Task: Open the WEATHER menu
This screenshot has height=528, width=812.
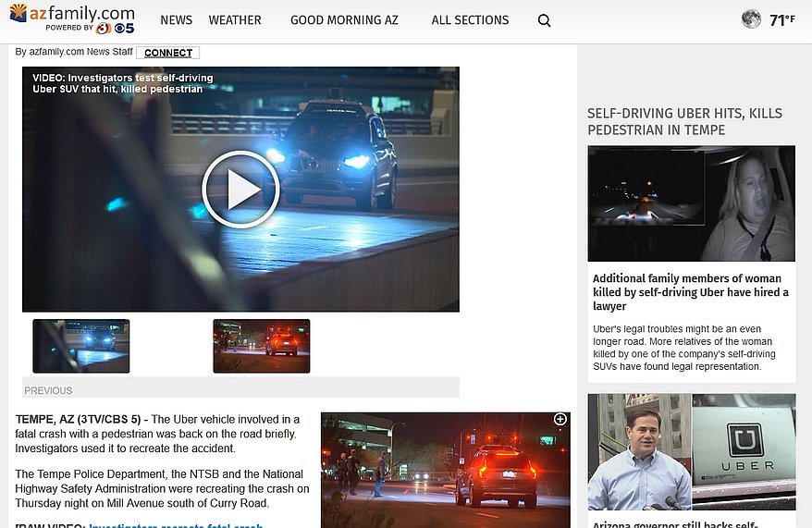Action: [235, 20]
